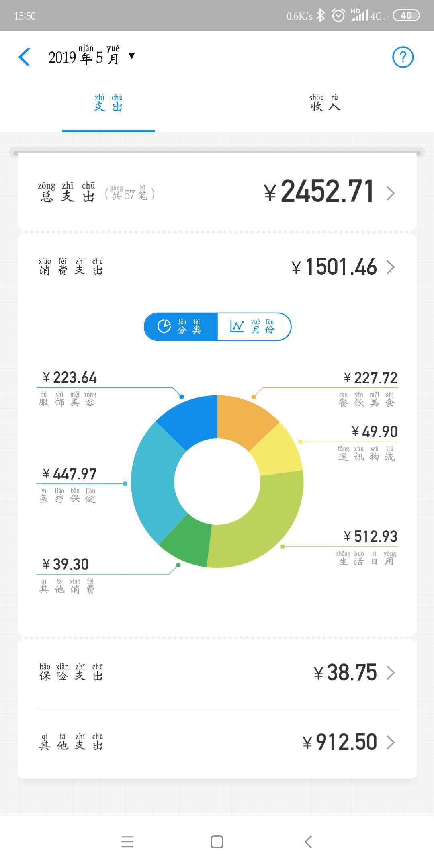Expand 其他支出 ¥912.50 chevron
434x868 pixels.
click(390, 742)
